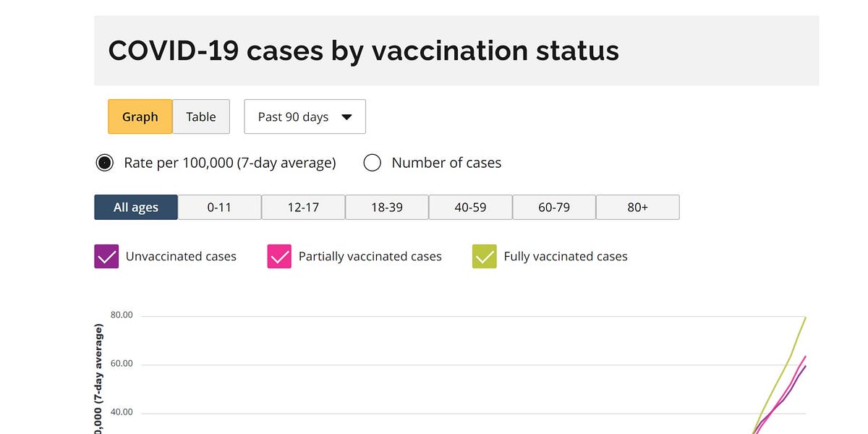The height and width of the screenshot is (434, 868).
Task: Click the Unvaccinated cases legend label
Action: pyautogui.click(x=181, y=256)
